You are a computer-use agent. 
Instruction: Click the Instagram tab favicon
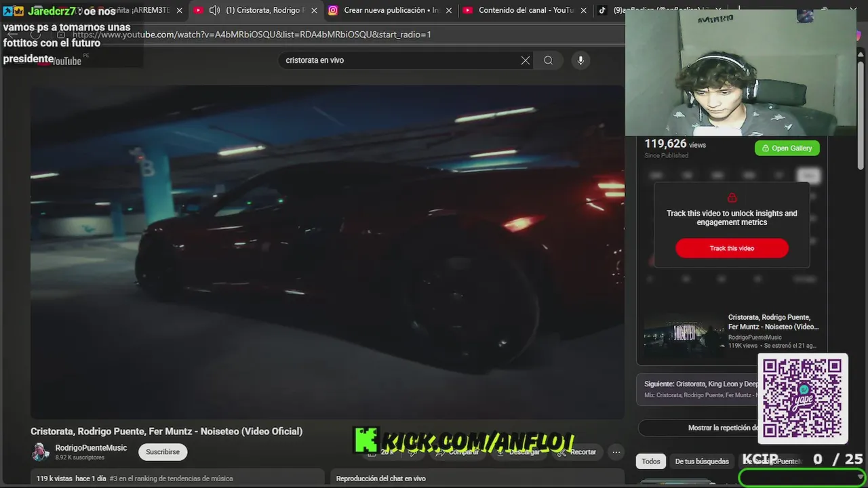click(333, 10)
